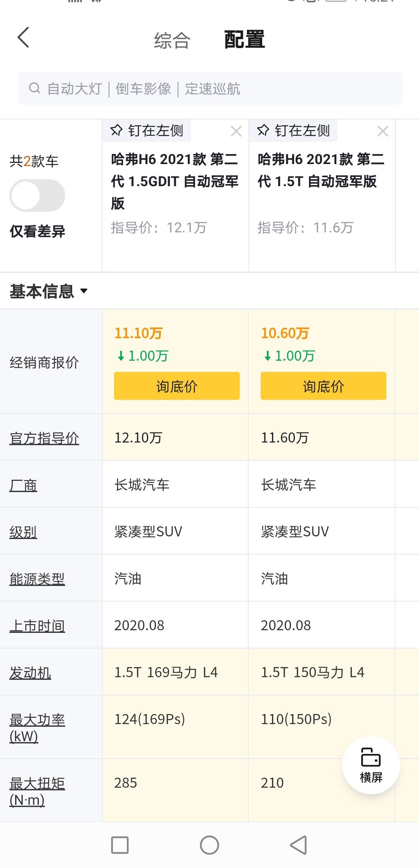Viewport: 419px width, 868px height.
Task: Switch to landscape with 横屏 button
Action: coord(371,765)
